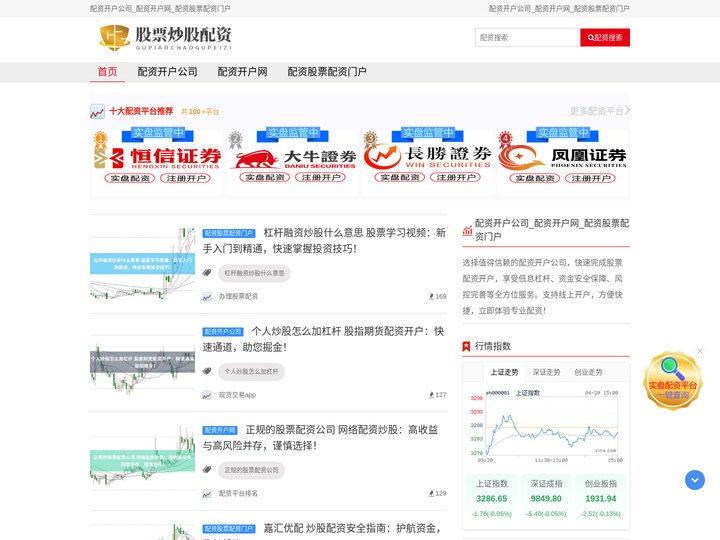The height and width of the screenshot is (540, 720).
Task: Click the 股票炒股配资 site logo
Action: [165, 37]
